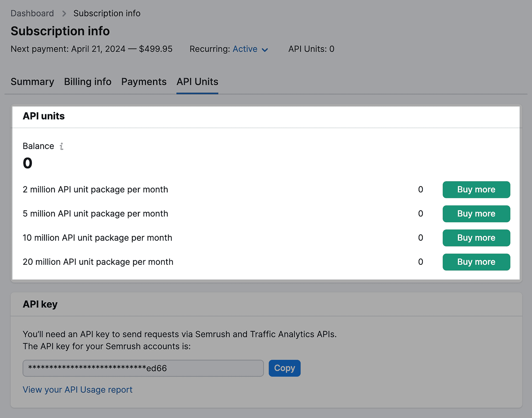This screenshot has width=532, height=418.
Task: Click the masked API key field
Action: pos(143,368)
